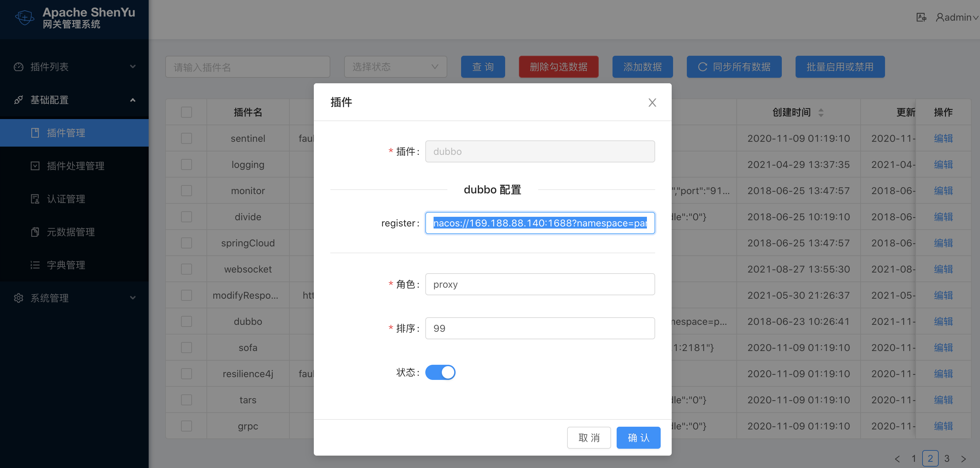The width and height of the screenshot is (980, 468).
Task: Check the springCloud row checkbox
Action: tap(187, 243)
